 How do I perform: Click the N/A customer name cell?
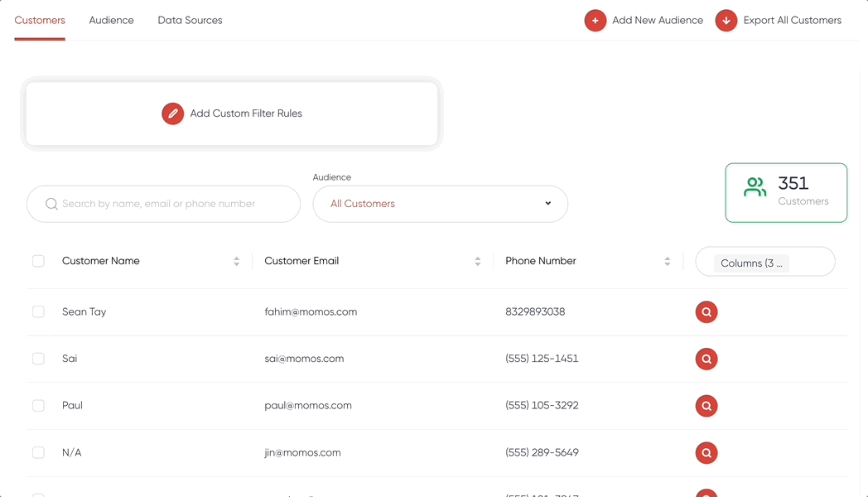coord(72,453)
